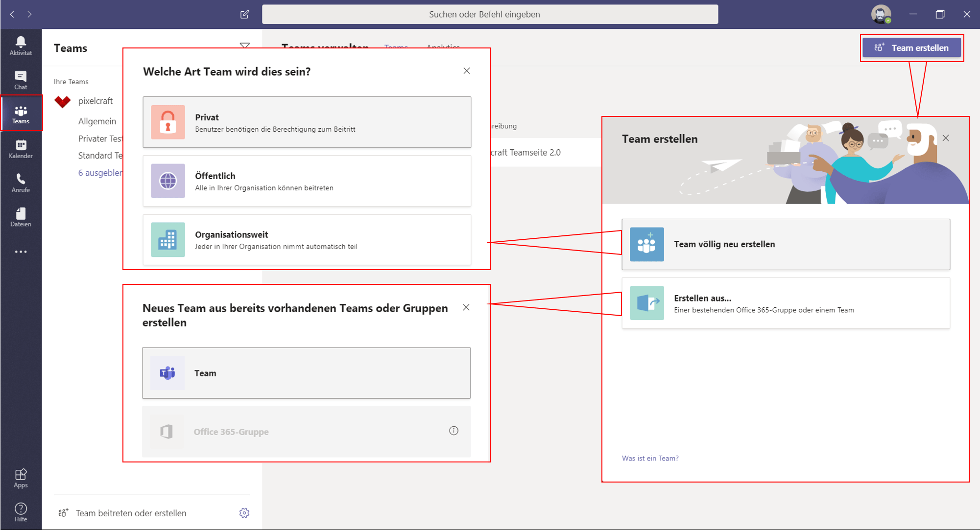The height and width of the screenshot is (530, 980).
Task: Open the 'Privater Test' channel
Action: click(100, 138)
